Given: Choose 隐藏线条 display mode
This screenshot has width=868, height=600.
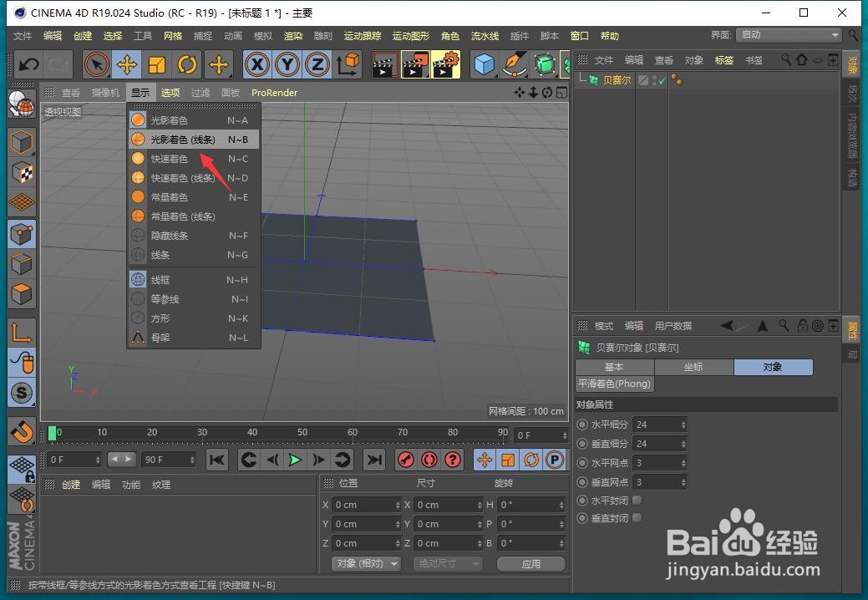Looking at the screenshot, I should click(193, 236).
